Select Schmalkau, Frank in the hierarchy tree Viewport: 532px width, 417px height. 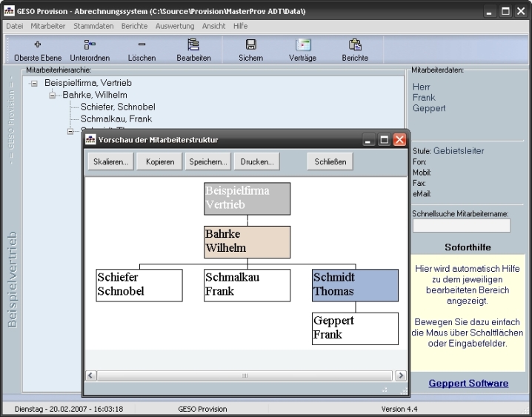[116, 119]
